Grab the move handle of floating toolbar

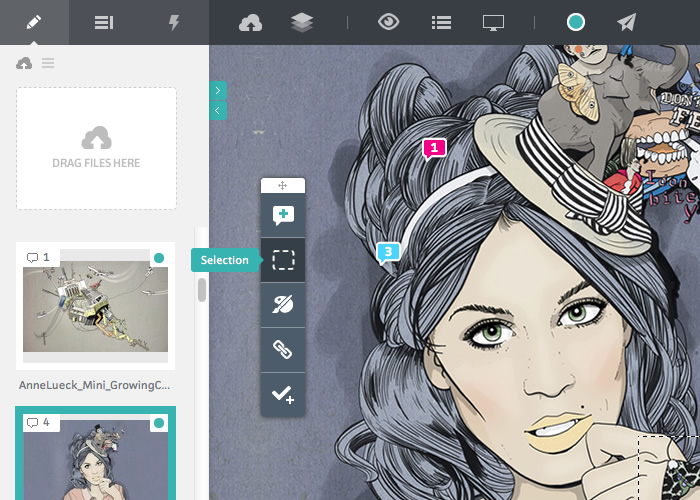click(x=283, y=185)
